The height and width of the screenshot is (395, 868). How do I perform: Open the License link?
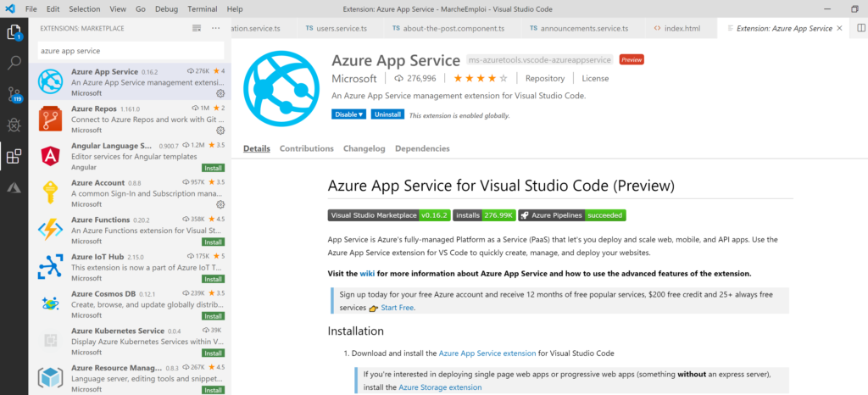(x=595, y=79)
